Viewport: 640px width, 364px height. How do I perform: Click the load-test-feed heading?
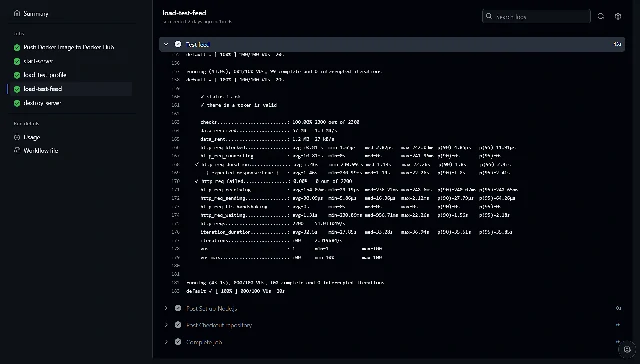coord(184,13)
